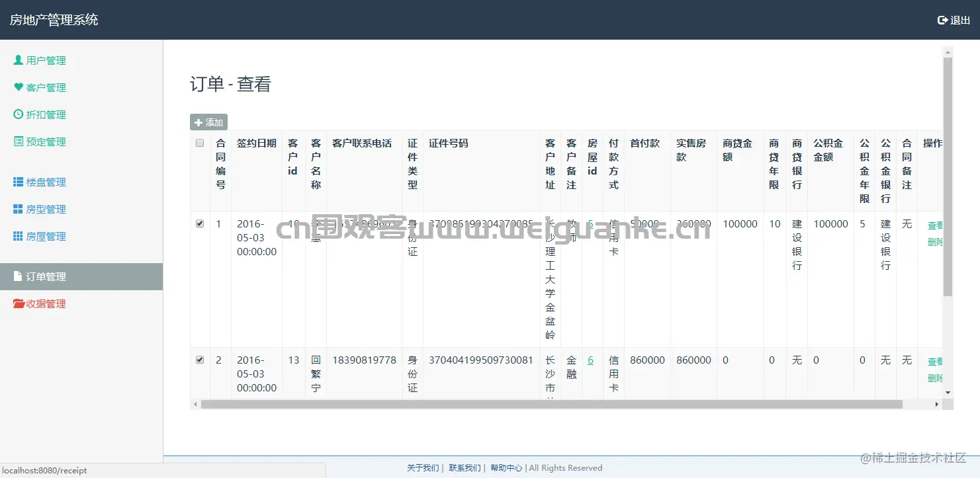Click the horizontal scrollbar left arrow

coord(195,404)
